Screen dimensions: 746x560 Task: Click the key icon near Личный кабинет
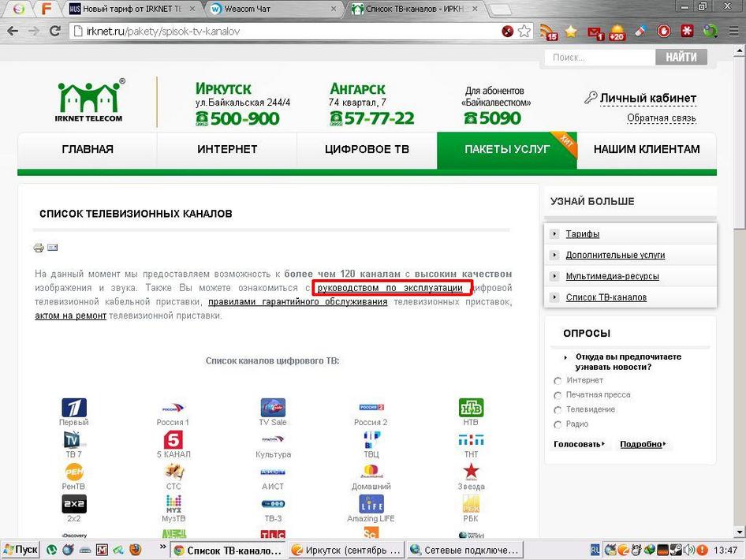(591, 97)
